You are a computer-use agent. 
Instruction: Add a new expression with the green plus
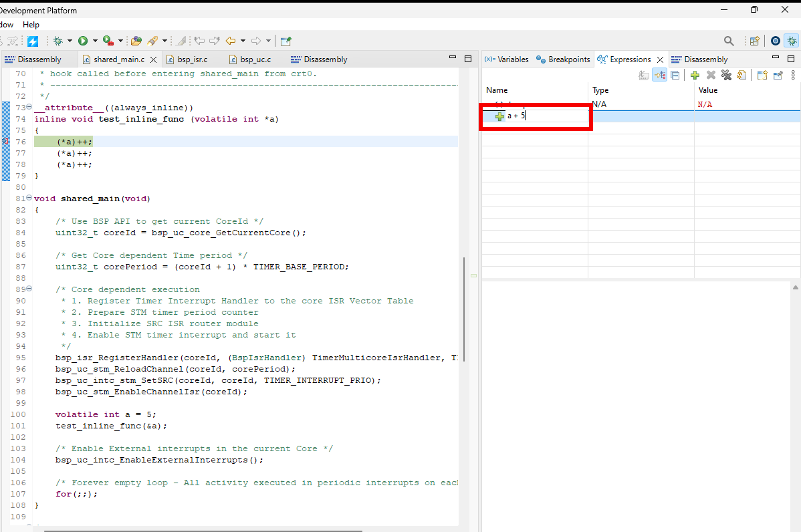tap(695, 76)
